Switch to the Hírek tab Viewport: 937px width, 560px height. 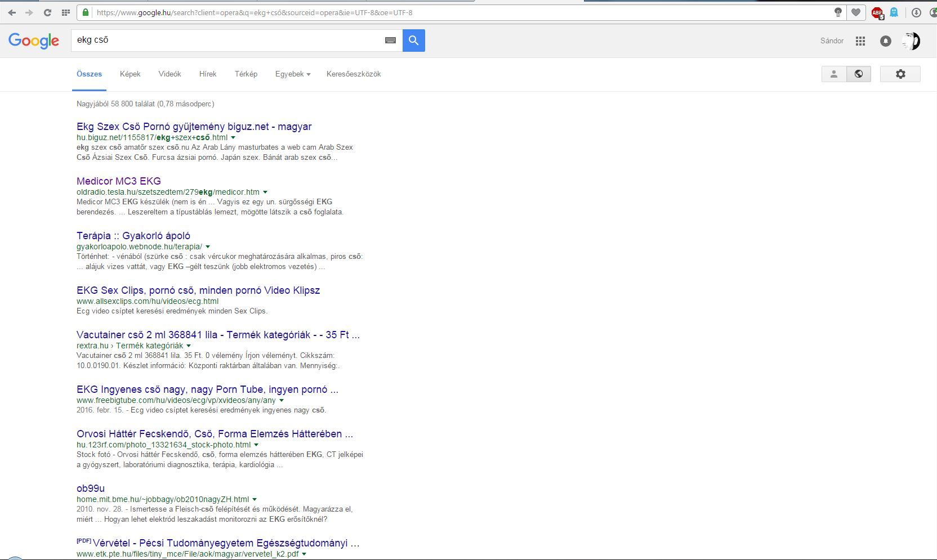coord(208,74)
